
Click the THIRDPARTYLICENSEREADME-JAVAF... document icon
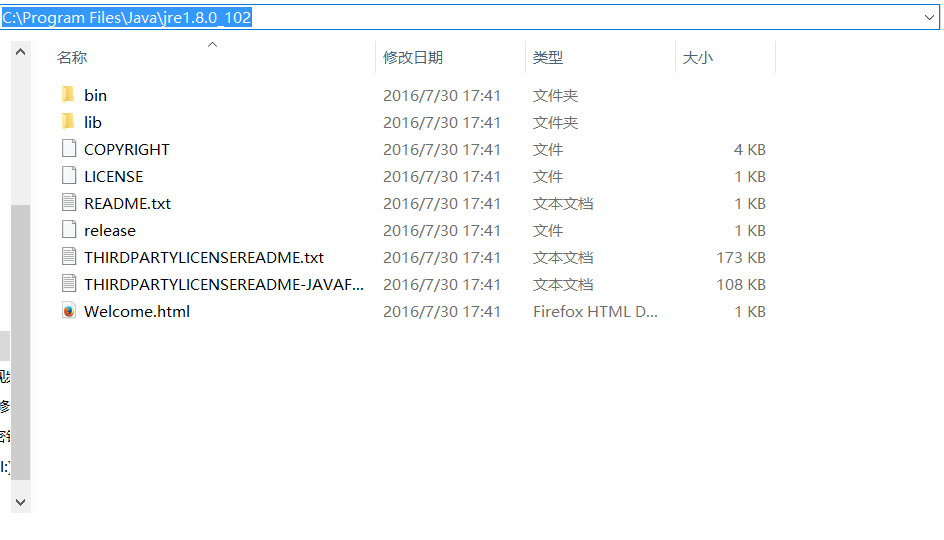(69, 284)
